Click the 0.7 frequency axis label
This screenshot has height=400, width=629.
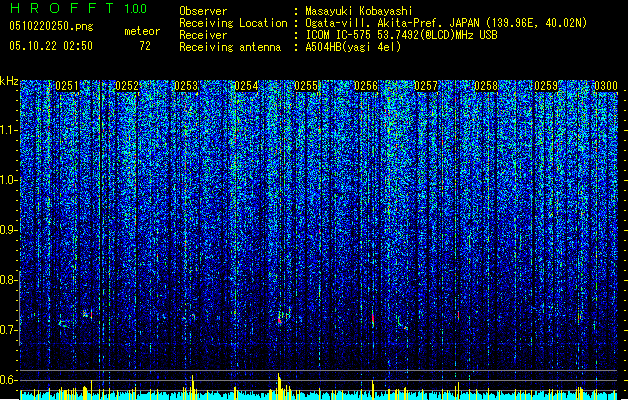tap(8, 330)
